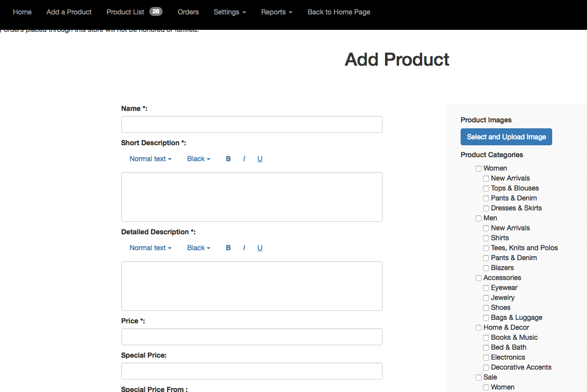This screenshot has width=587, height=392.
Task: Click Select and Upload Image button
Action: point(506,137)
